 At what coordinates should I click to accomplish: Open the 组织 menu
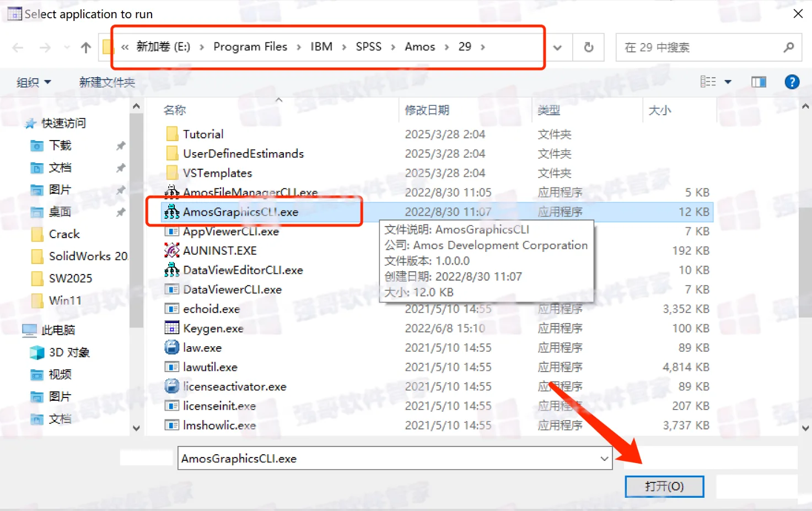tap(34, 82)
